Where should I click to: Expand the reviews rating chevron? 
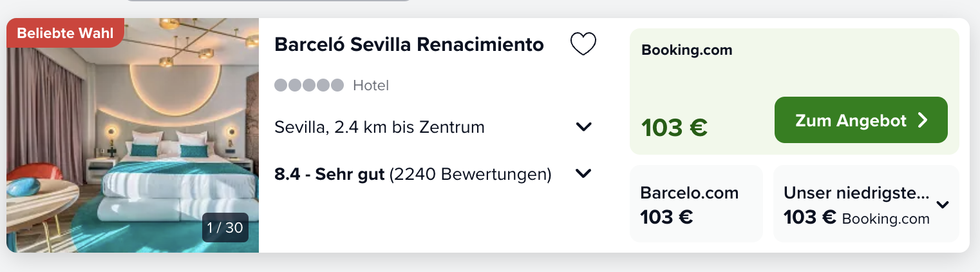[584, 174]
